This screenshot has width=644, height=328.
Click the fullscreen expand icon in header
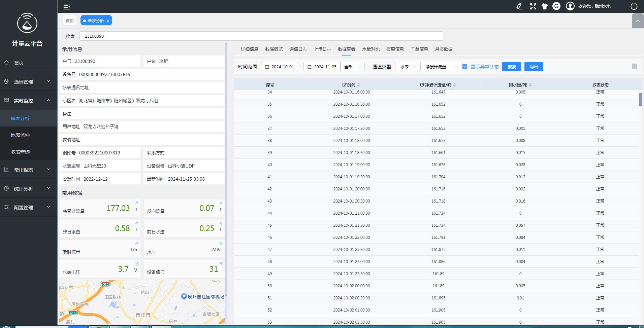coord(533,6)
